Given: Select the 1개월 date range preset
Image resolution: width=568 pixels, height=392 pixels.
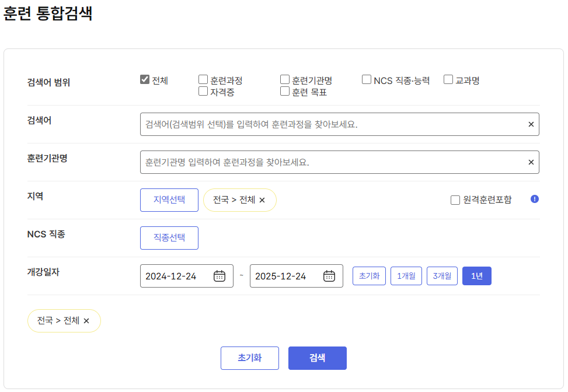Looking at the screenshot, I should pos(406,275).
